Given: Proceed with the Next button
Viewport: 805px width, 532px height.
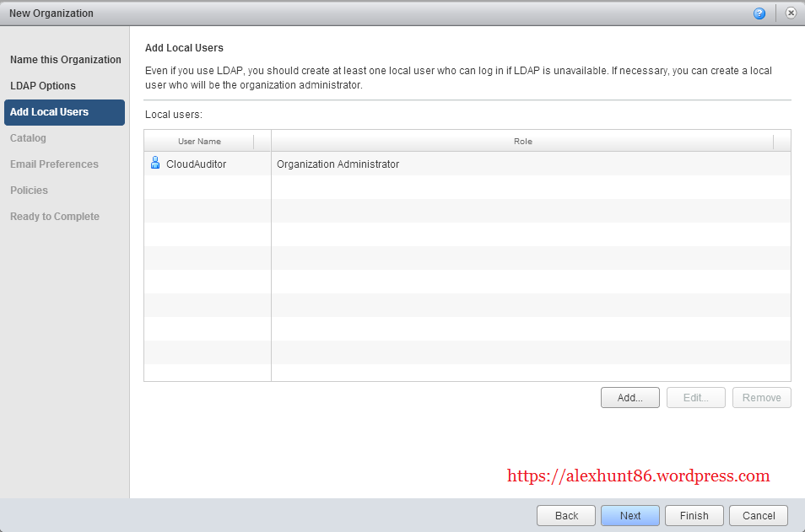Looking at the screenshot, I should (x=630, y=516).
